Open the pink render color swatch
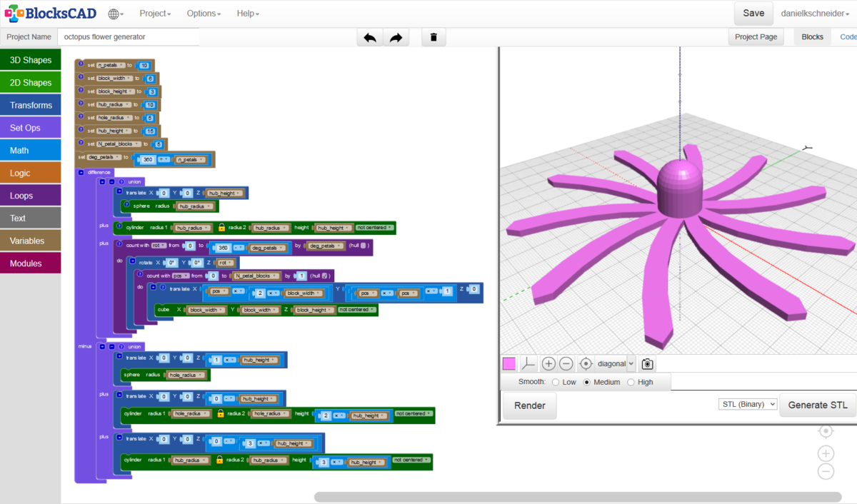 [509, 364]
